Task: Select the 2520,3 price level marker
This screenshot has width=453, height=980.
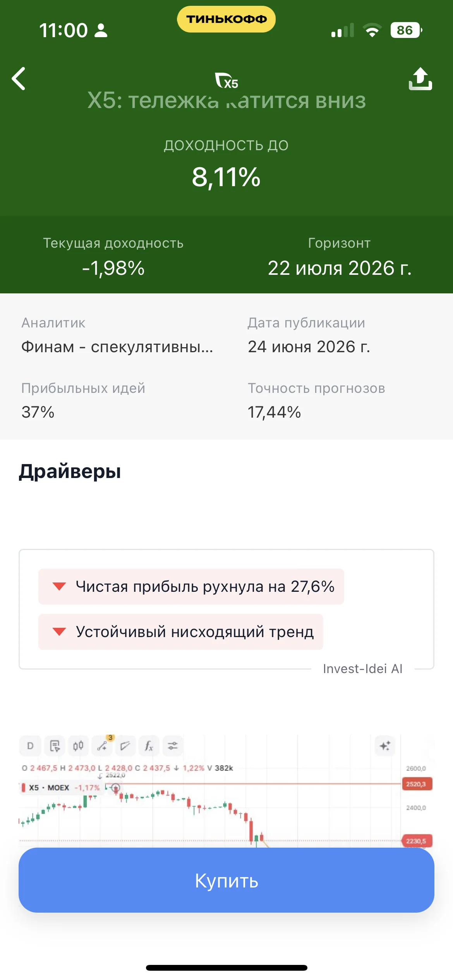Action: coord(416,784)
